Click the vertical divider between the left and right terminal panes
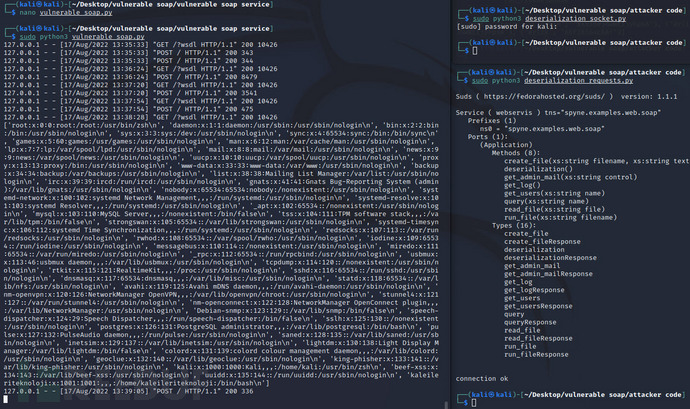 pyautogui.click(x=451, y=204)
